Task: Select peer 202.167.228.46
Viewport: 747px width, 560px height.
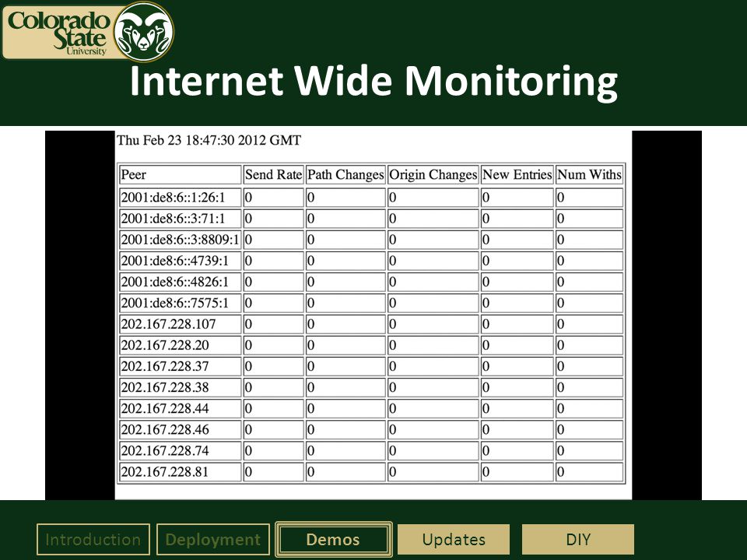Action: (180, 429)
